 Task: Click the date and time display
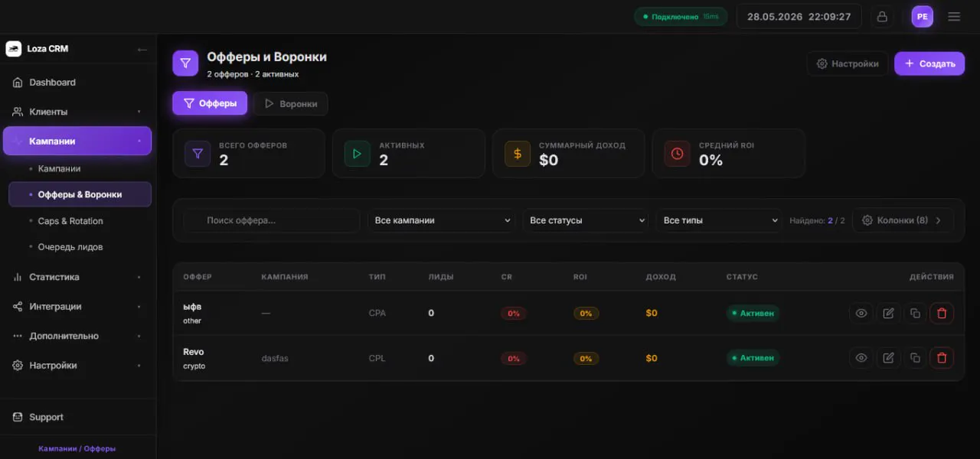click(799, 17)
